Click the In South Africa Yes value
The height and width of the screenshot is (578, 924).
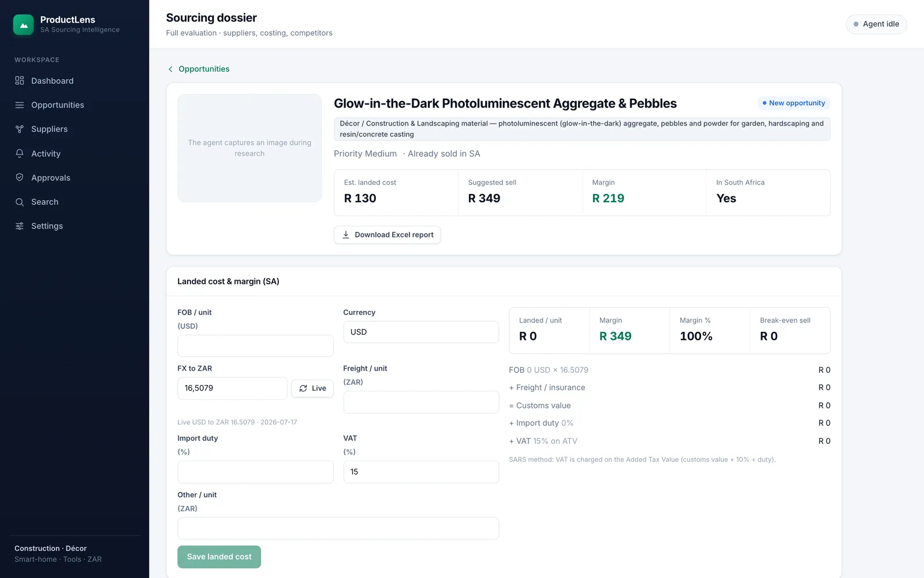[x=726, y=198]
